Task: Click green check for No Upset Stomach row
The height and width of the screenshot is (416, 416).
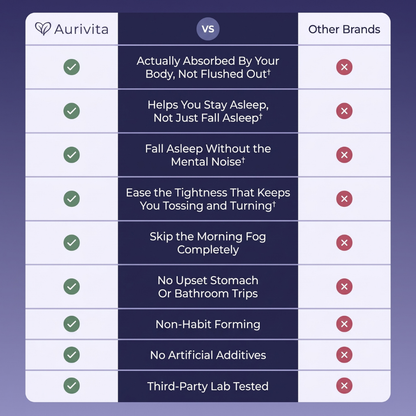Action: (x=72, y=286)
